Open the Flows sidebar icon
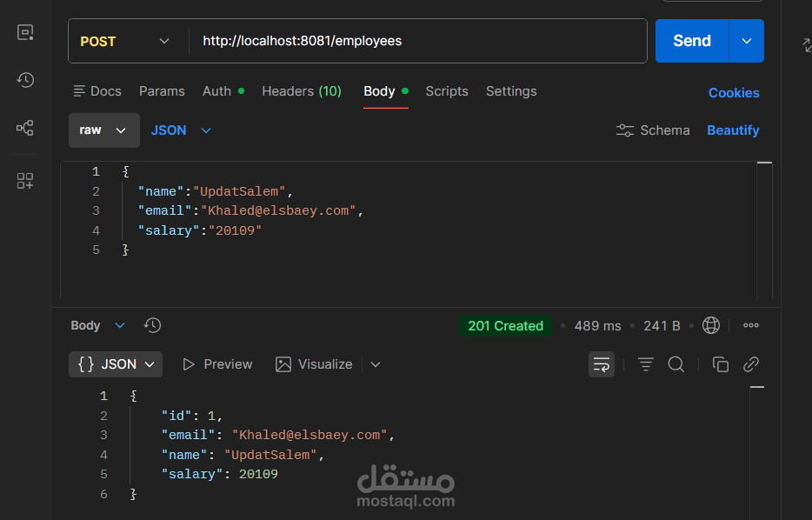 [25, 128]
